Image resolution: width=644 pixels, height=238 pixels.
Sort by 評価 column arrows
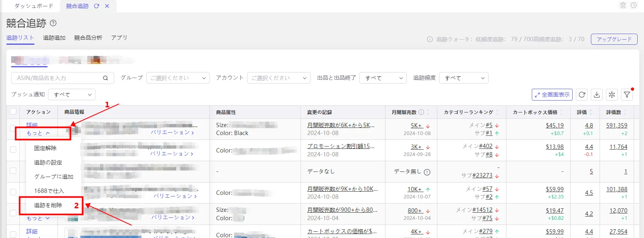pos(591,112)
